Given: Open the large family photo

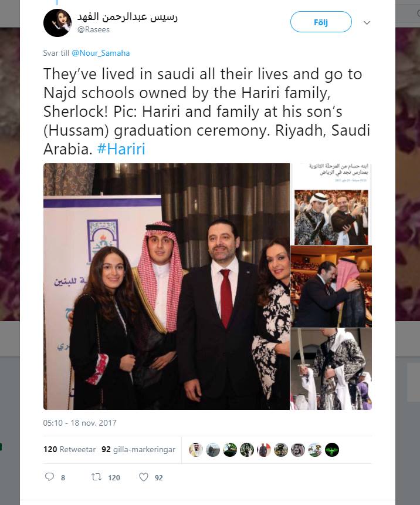Looking at the screenshot, I should tap(167, 287).
